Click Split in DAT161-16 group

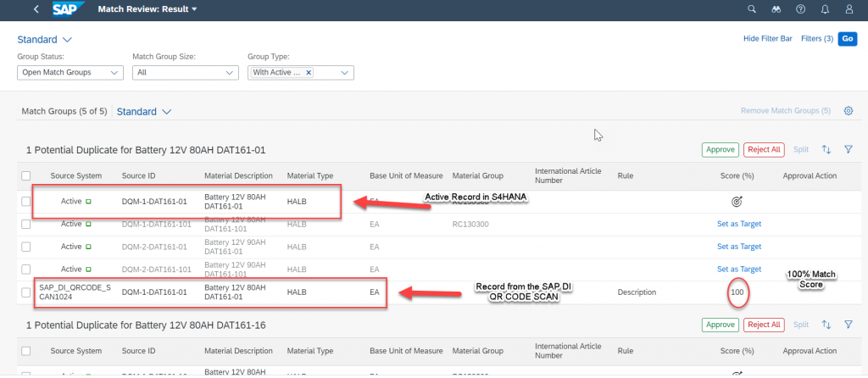tap(801, 325)
